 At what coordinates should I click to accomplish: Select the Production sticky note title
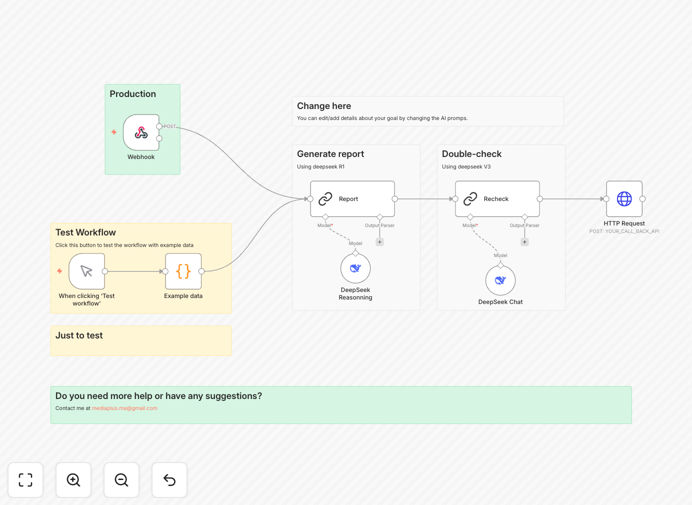tap(133, 94)
